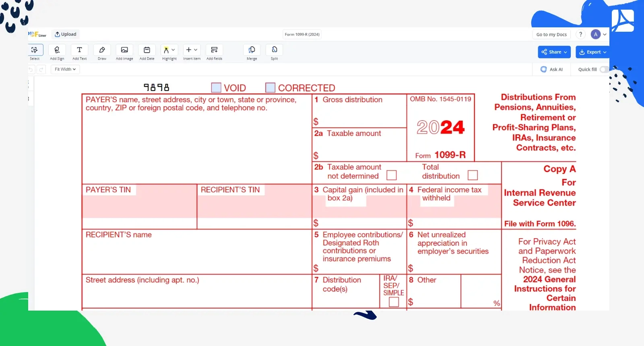Use the Split document tool
The width and height of the screenshot is (644, 346).
274,50
